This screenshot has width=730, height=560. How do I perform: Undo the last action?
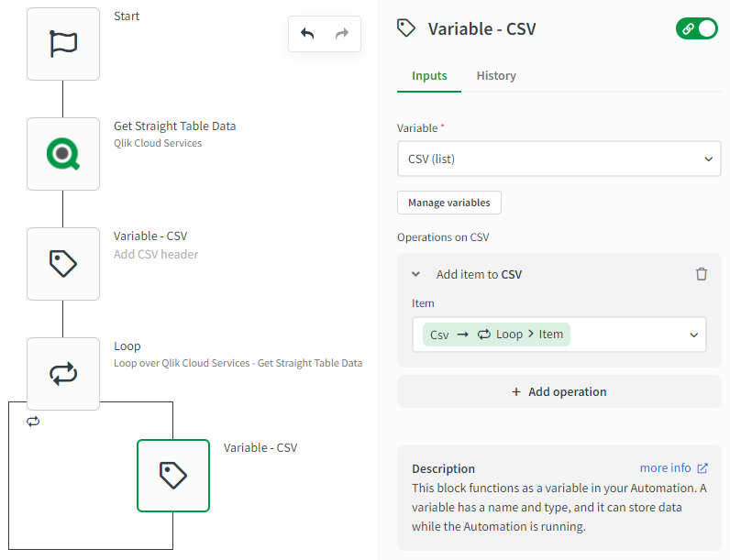point(307,34)
